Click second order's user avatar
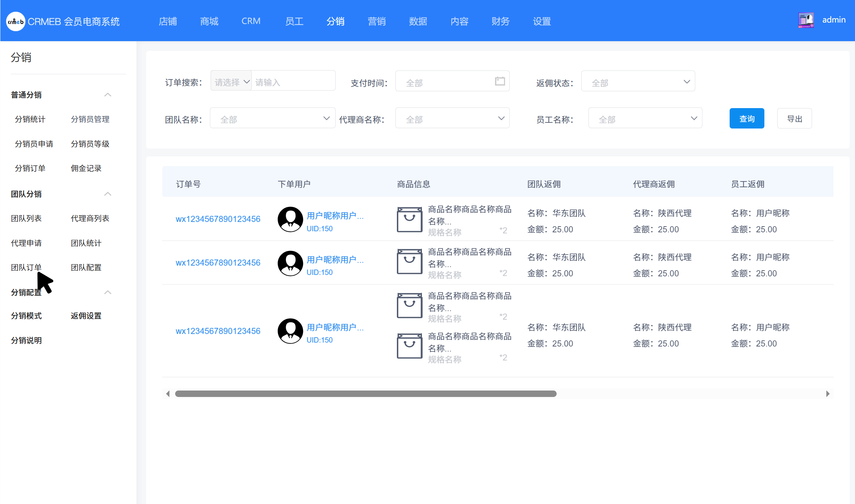The width and height of the screenshot is (855, 504). (290, 263)
